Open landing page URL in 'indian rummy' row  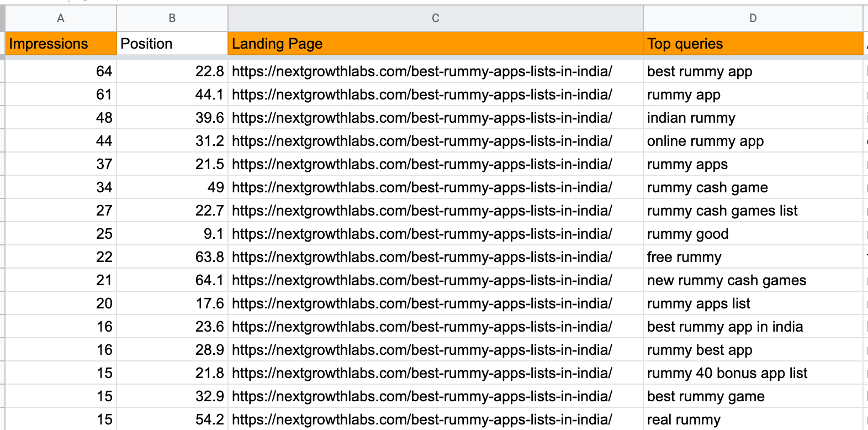pyautogui.click(x=422, y=118)
